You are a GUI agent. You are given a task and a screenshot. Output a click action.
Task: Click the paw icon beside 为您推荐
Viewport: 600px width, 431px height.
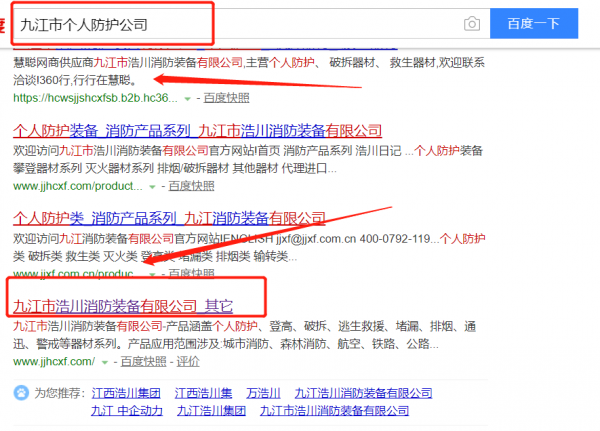click(22, 393)
